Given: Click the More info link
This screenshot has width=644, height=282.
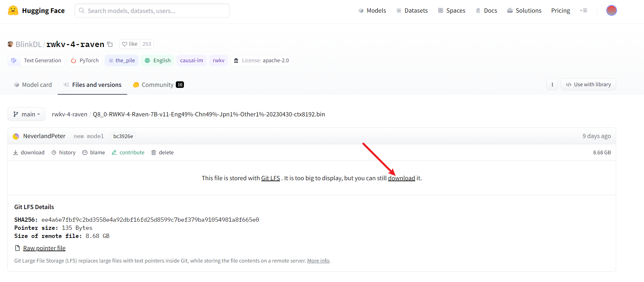Looking at the screenshot, I should (x=318, y=261).
